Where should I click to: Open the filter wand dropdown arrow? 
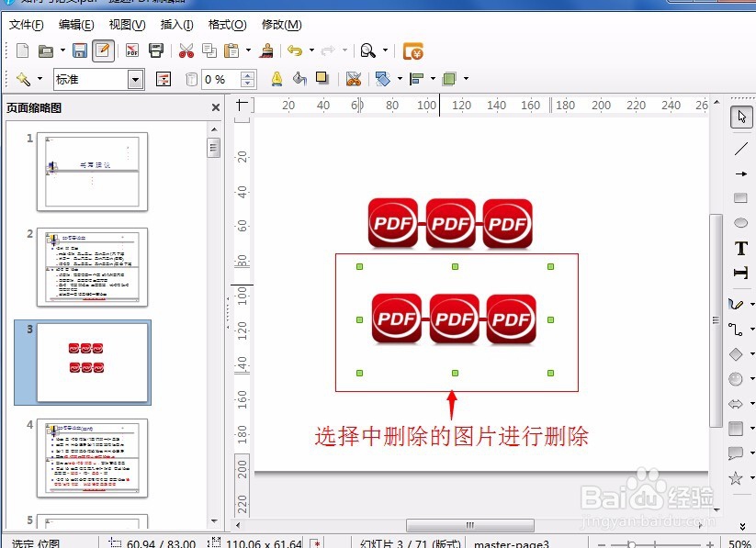40,78
